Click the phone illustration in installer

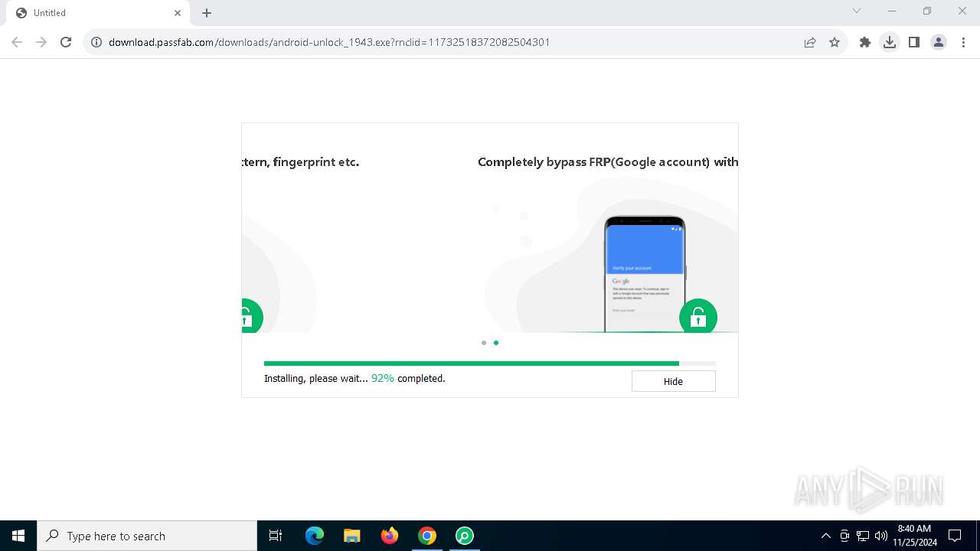[x=645, y=275]
